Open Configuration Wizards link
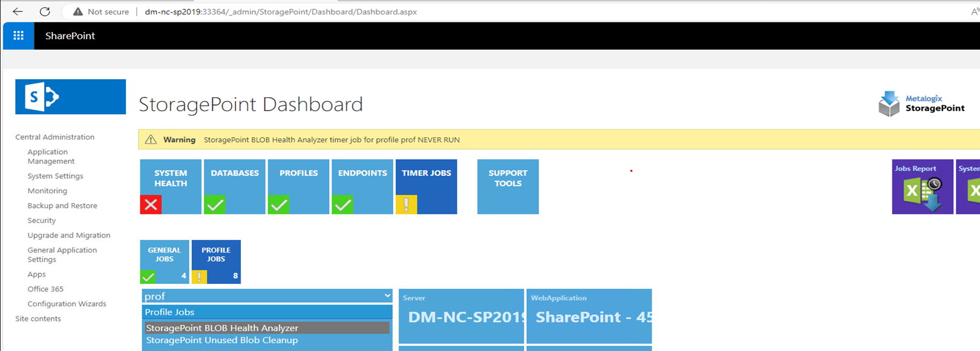 coord(67,304)
